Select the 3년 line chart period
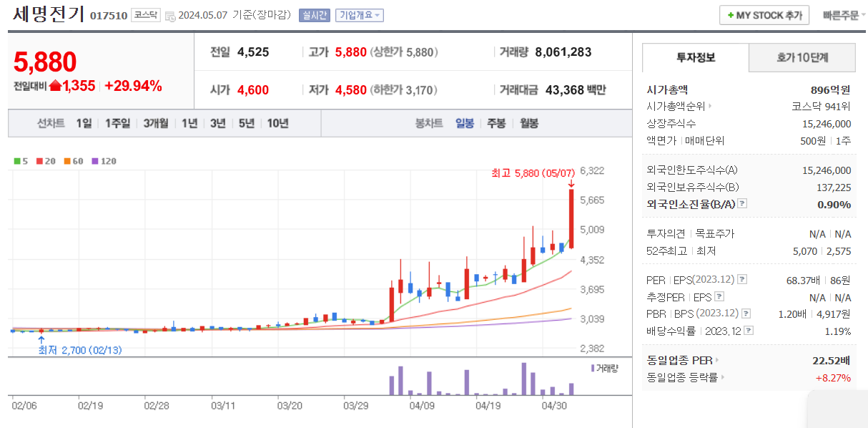This screenshot has height=428, width=868. pos(218,123)
